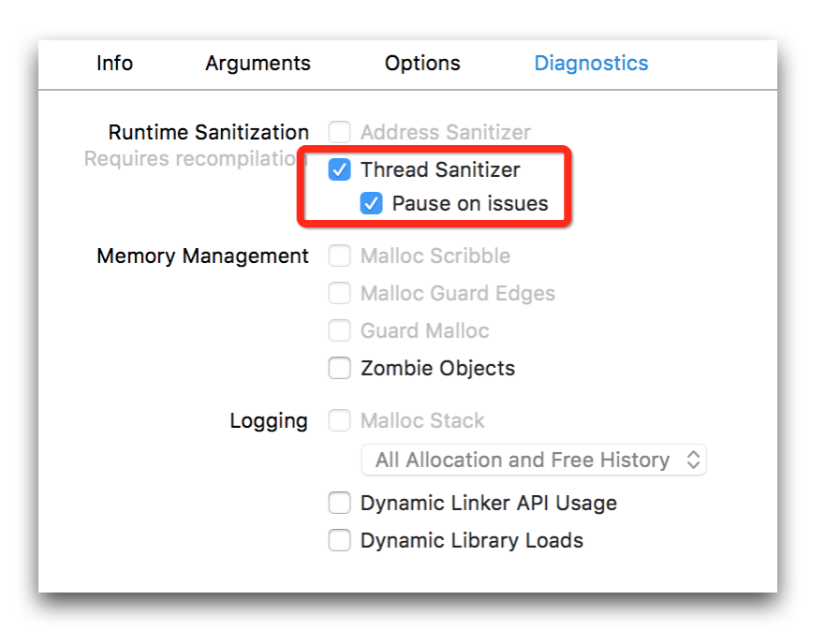The width and height of the screenshot is (826, 644).
Task: Enable the Address Sanitizer checkbox
Action: pos(339,133)
